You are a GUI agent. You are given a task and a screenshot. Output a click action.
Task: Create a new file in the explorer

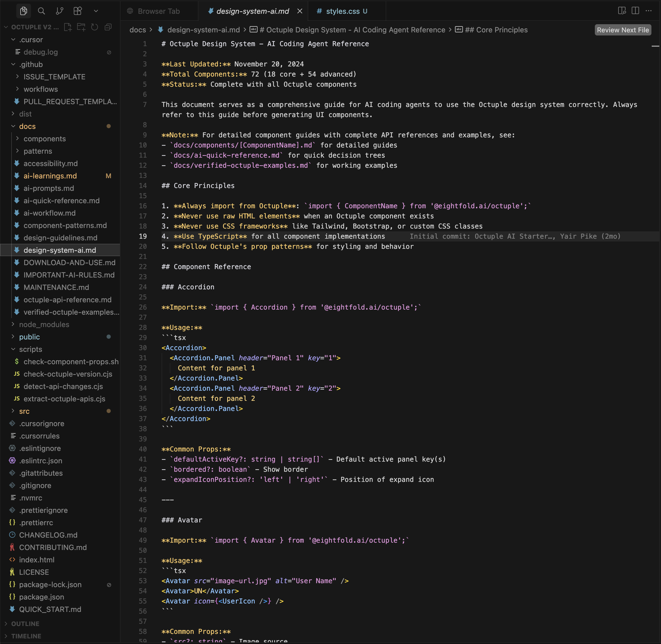[68, 27]
